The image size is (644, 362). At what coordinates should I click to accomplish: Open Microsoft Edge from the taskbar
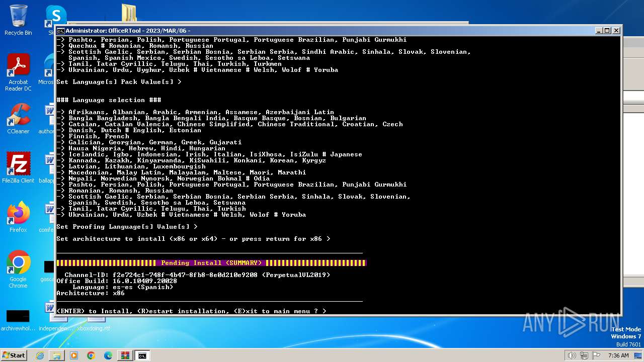click(x=108, y=355)
